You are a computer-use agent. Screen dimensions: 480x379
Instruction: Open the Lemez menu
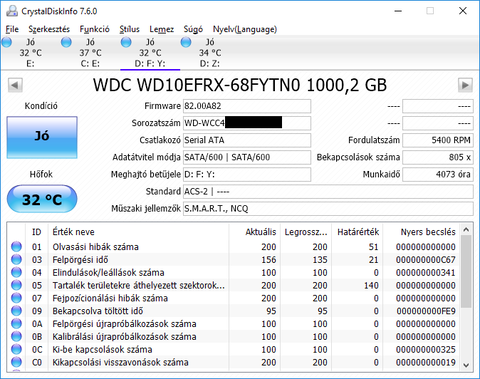click(x=162, y=29)
